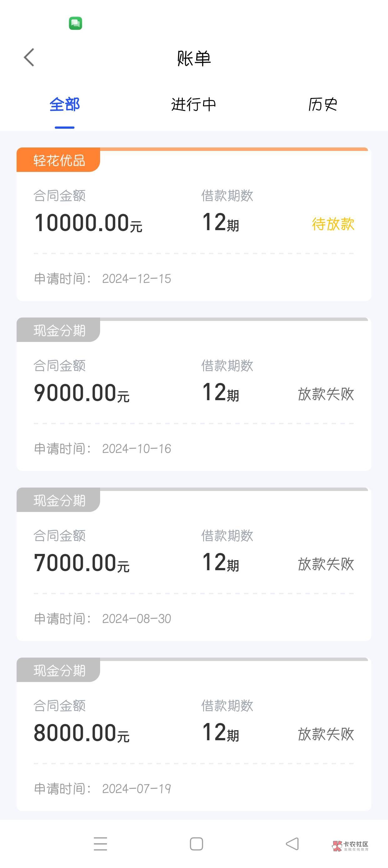Viewport: 388px width, 868px height.
Task: Tap the back arrow icon
Action: click(29, 57)
